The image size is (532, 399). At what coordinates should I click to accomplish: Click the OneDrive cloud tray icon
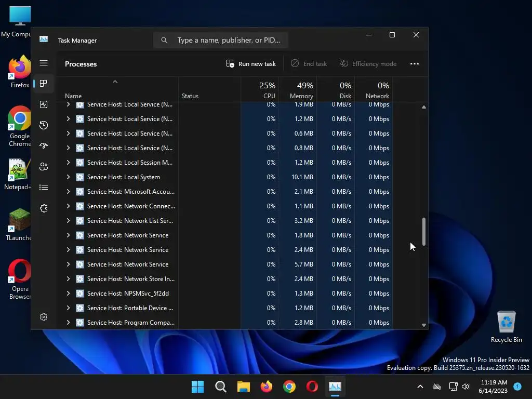437,387
